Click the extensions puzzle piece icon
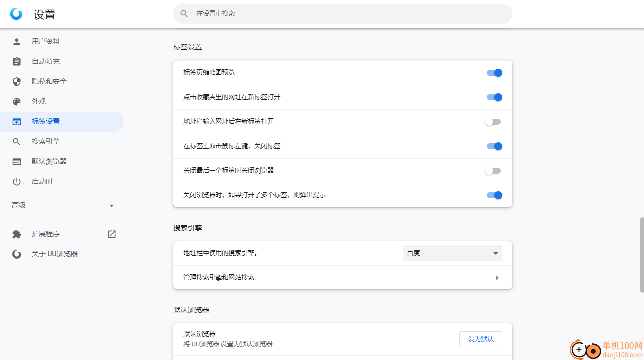644x360 pixels. (17, 234)
